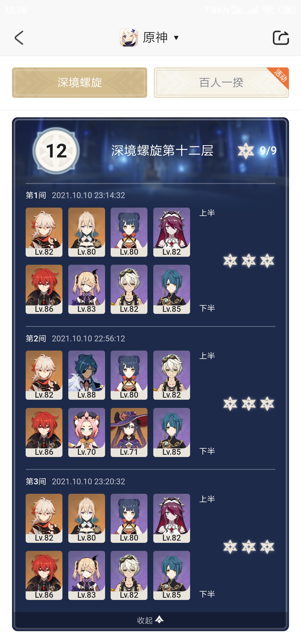301x644 pixels.
Task: Select the Lv.71 Mona portrait
Action: tap(129, 432)
